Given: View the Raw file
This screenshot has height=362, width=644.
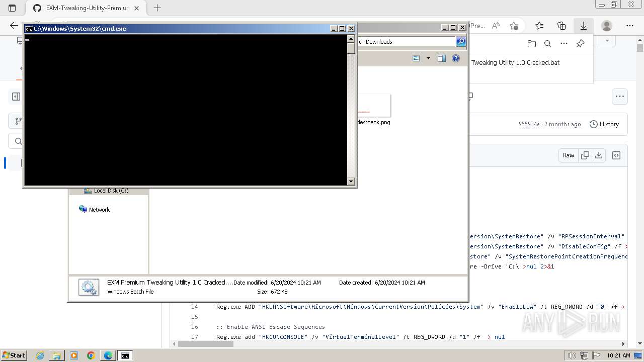Looking at the screenshot, I should pos(569,155).
